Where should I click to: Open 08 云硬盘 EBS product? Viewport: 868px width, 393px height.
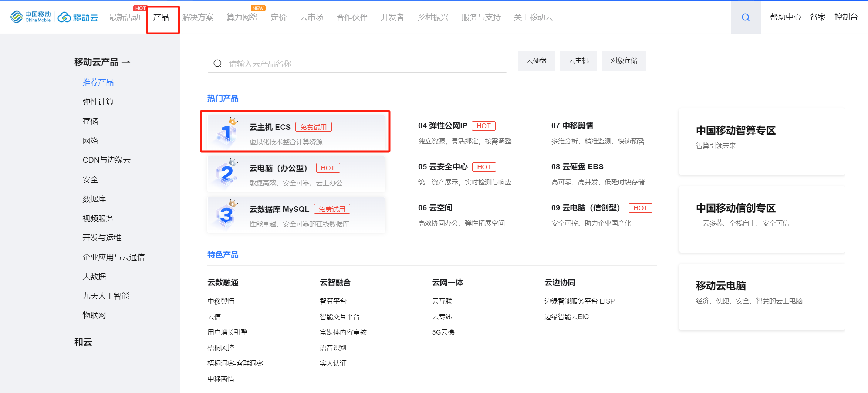(x=577, y=167)
